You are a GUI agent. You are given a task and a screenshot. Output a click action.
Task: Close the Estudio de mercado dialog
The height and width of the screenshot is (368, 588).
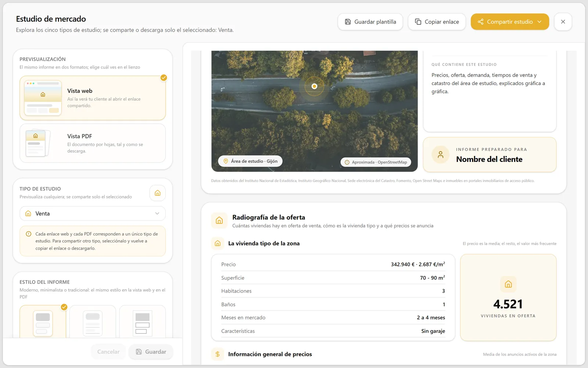563,22
